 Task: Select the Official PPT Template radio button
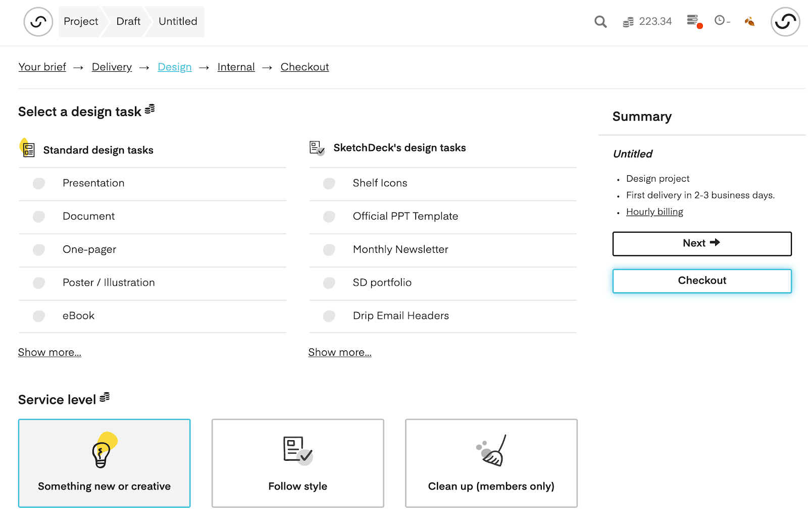(329, 217)
